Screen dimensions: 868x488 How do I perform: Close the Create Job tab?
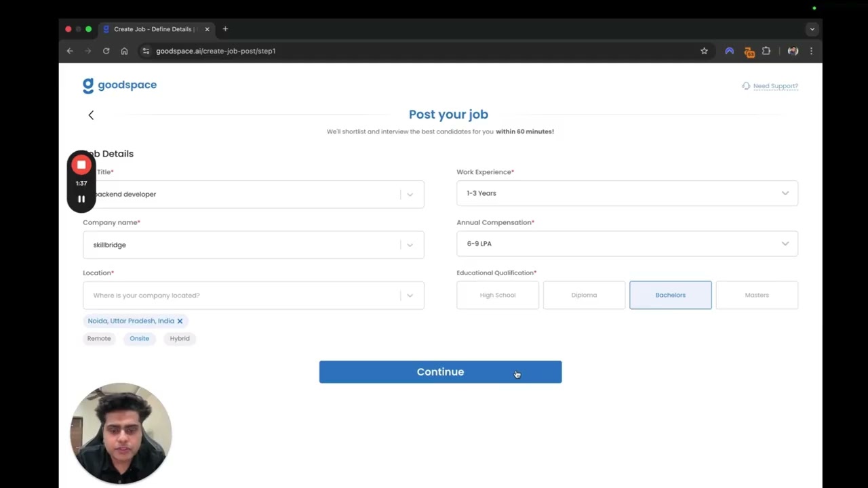(207, 29)
